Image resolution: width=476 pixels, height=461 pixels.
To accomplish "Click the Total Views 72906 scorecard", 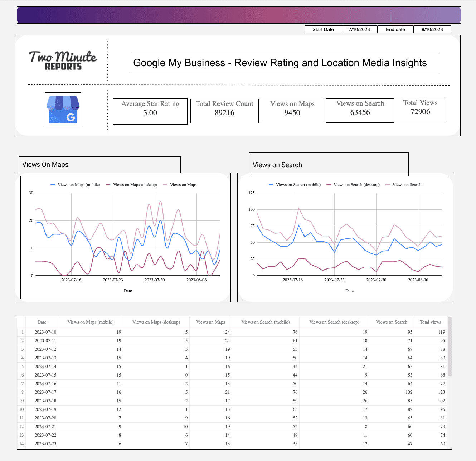I will tap(420, 110).
